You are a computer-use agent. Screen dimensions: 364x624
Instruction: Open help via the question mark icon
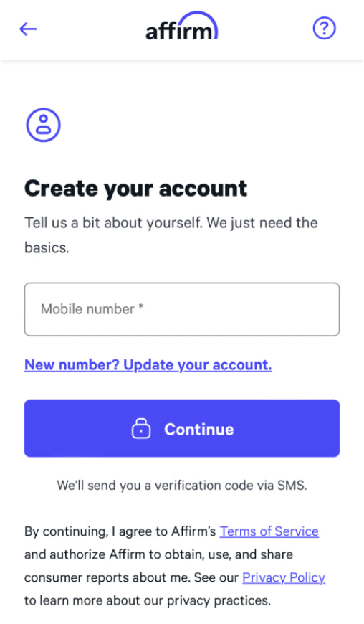coord(325,28)
